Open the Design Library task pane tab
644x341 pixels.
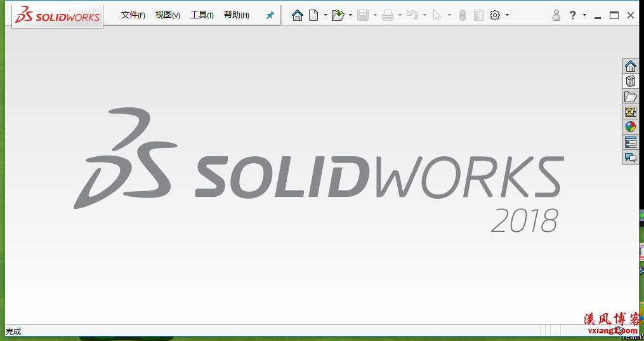[631, 81]
